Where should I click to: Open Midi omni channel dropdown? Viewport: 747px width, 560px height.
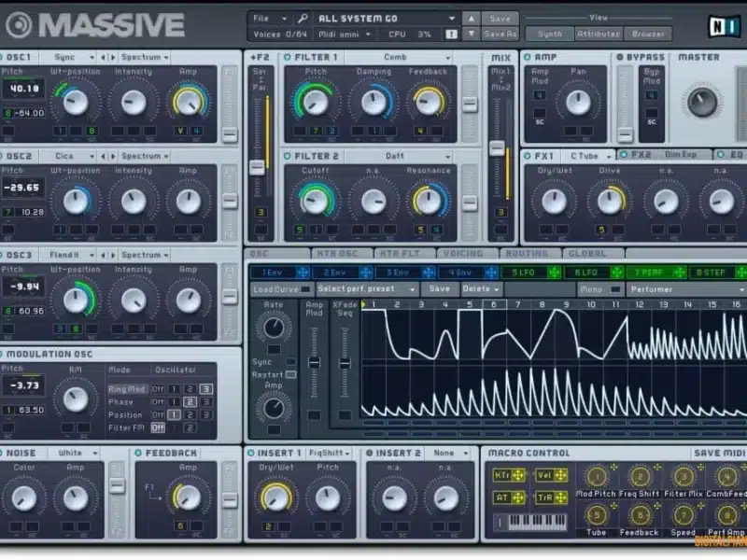click(x=345, y=35)
